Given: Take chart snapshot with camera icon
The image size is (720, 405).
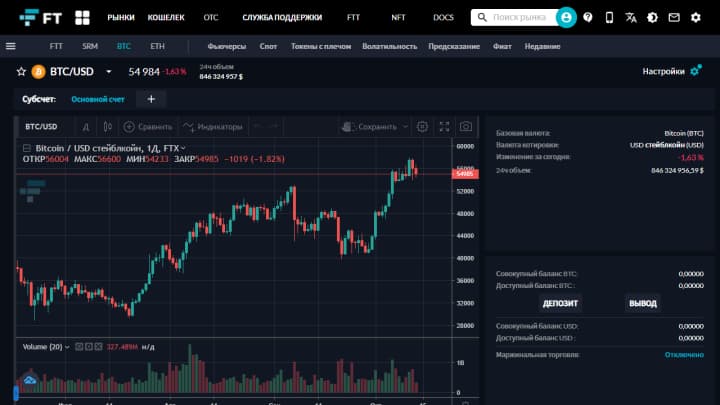Looking at the screenshot, I should tap(466, 127).
